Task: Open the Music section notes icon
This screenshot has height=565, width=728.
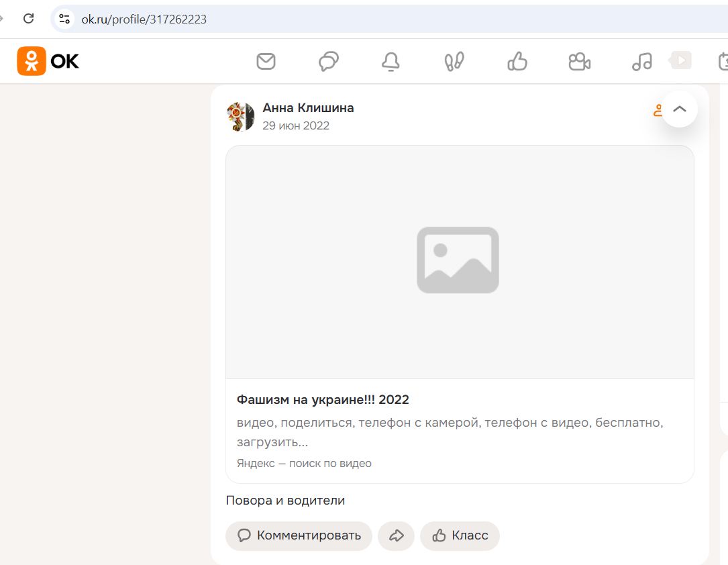Action: [642, 61]
